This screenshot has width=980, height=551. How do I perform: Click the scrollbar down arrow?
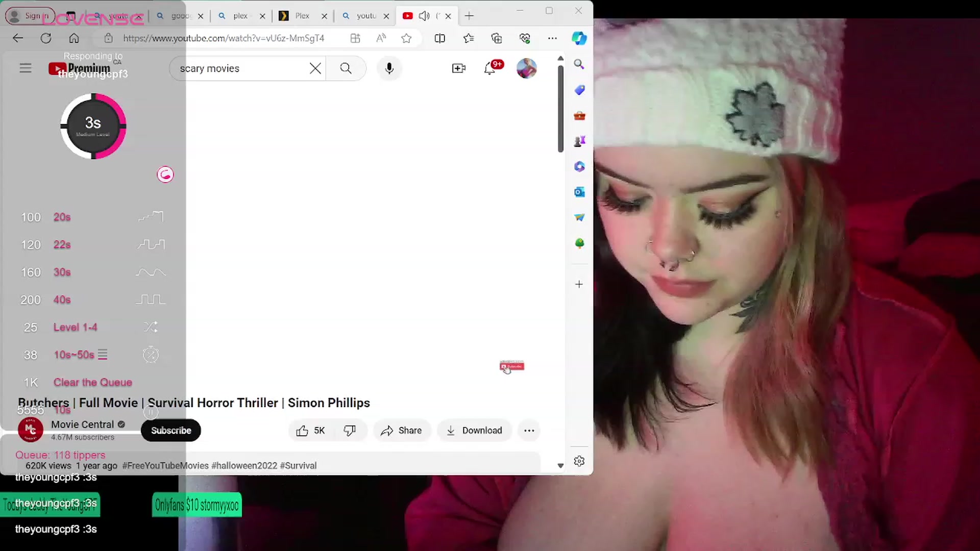(560, 465)
